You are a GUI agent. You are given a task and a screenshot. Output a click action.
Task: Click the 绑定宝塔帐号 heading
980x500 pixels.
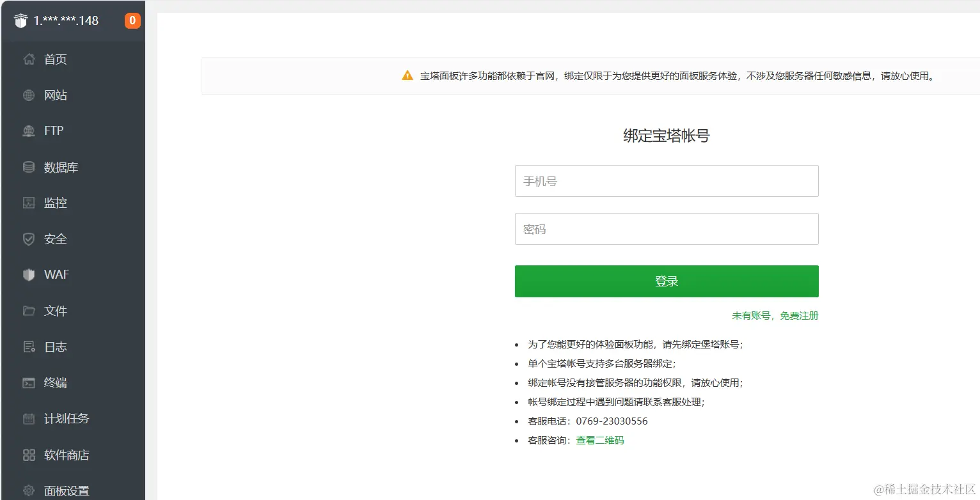667,136
